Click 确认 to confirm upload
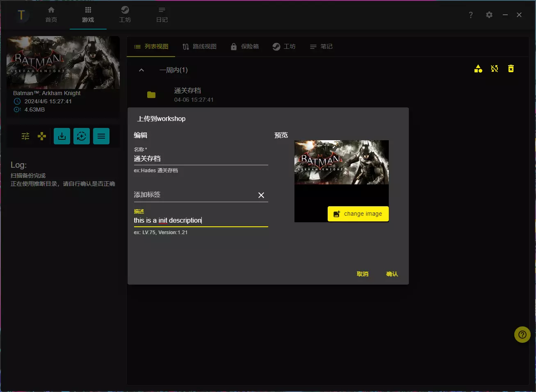 click(392, 274)
